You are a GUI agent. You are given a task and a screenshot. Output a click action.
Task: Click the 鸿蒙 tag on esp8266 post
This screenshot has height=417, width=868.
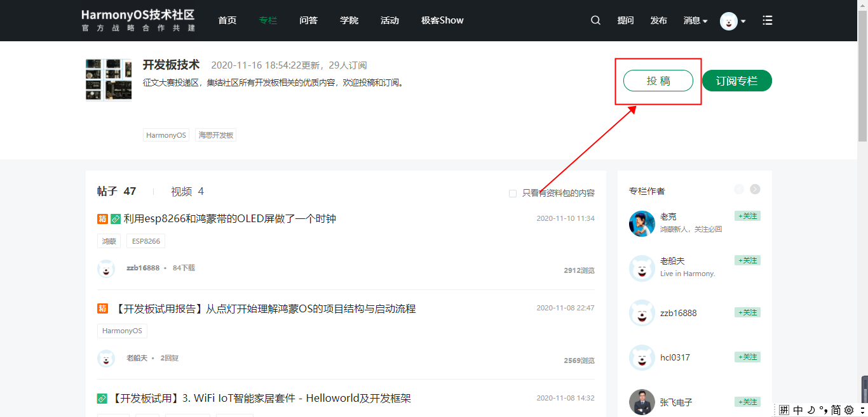tap(109, 241)
